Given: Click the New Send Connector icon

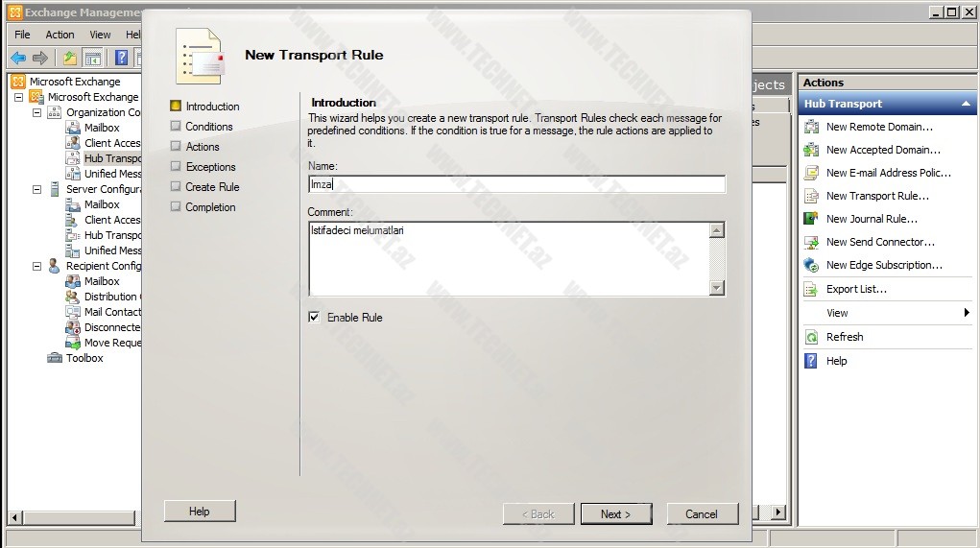Looking at the screenshot, I should [811, 242].
